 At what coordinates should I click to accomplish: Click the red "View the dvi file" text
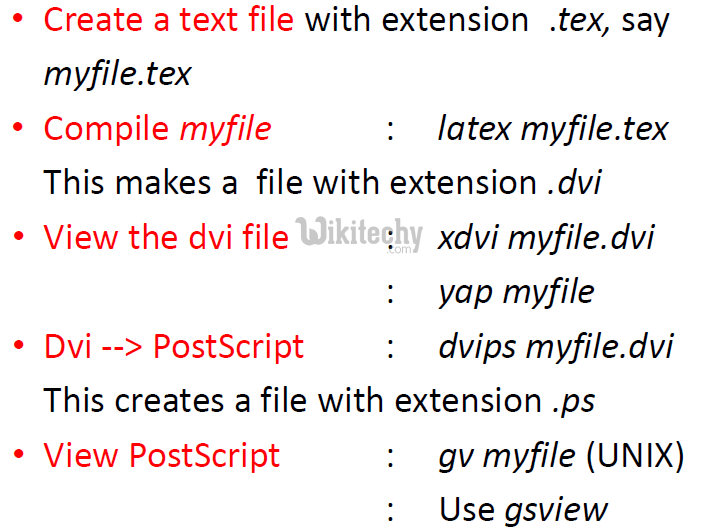point(166,237)
